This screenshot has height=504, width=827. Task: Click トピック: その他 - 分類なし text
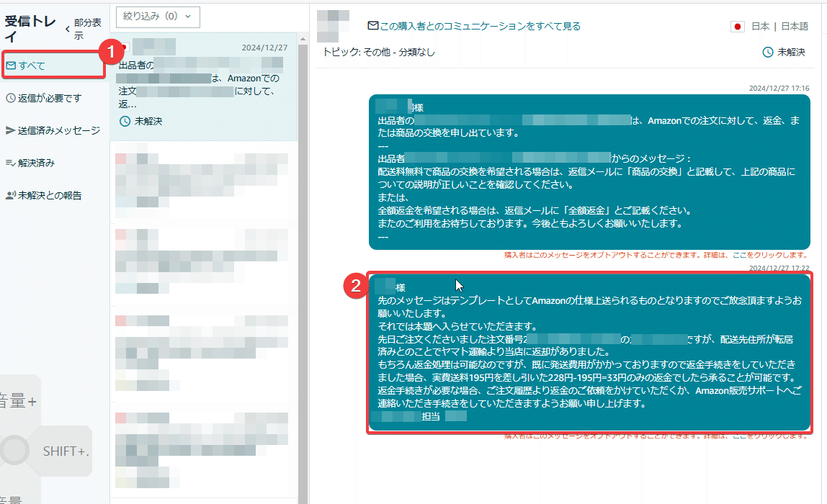point(379,52)
